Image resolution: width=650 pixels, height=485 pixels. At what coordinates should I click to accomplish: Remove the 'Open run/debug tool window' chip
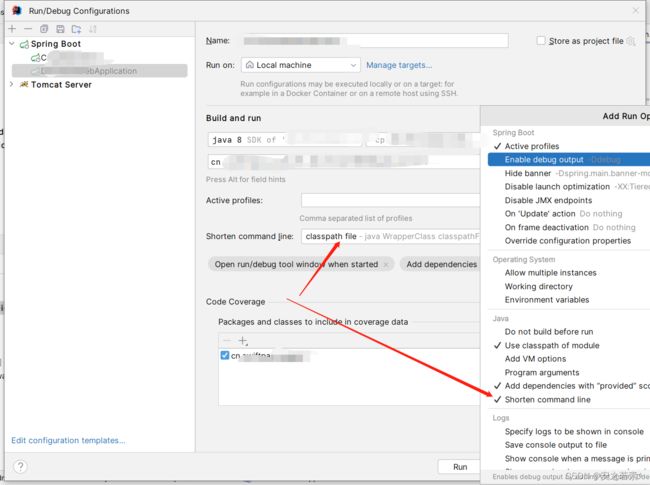pos(386,264)
